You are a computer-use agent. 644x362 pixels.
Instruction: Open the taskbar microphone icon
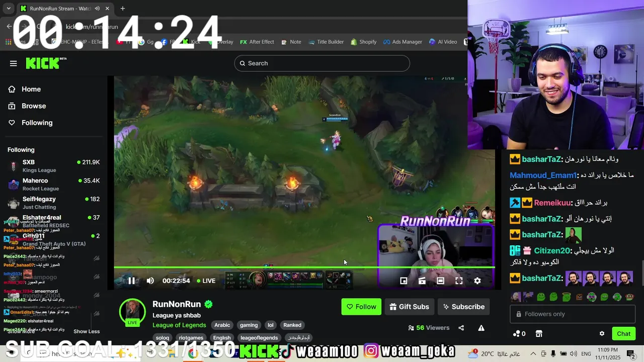click(553, 353)
